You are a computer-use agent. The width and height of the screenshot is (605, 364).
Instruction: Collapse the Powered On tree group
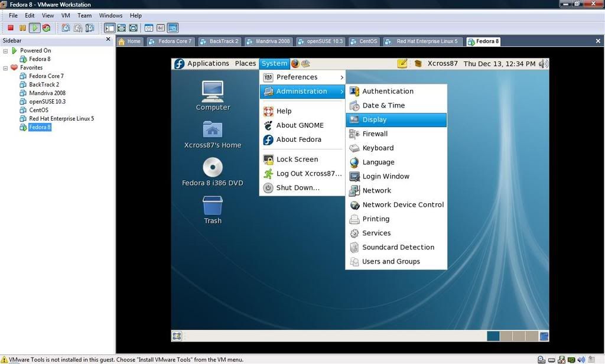click(5, 51)
